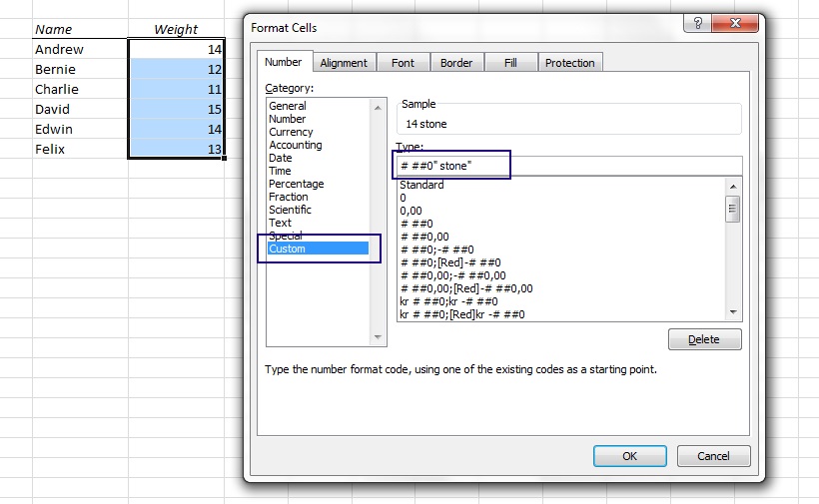Viewport: 819px width, 504px height.
Task: Click the Category list scroll down arrow
Action: [x=378, y=337]
